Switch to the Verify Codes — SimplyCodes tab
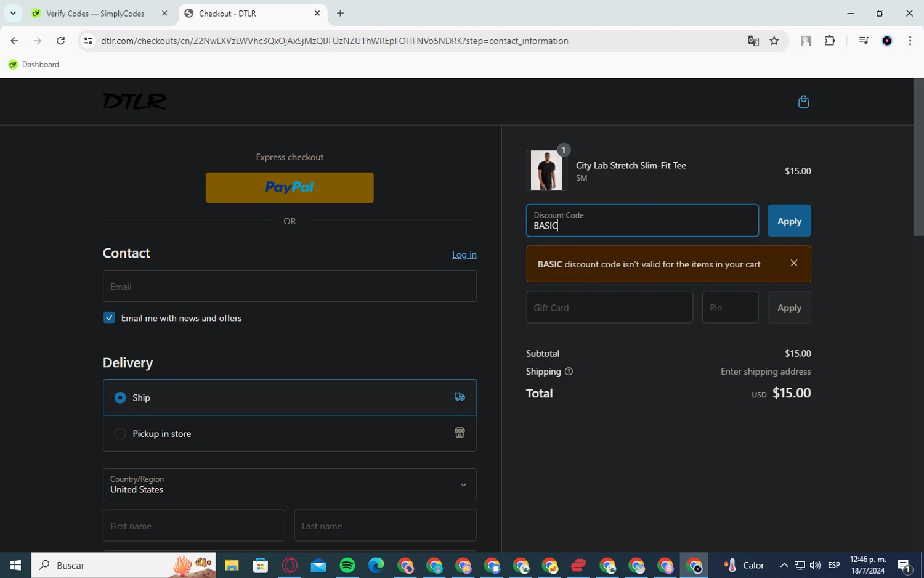 coord(96,13)
